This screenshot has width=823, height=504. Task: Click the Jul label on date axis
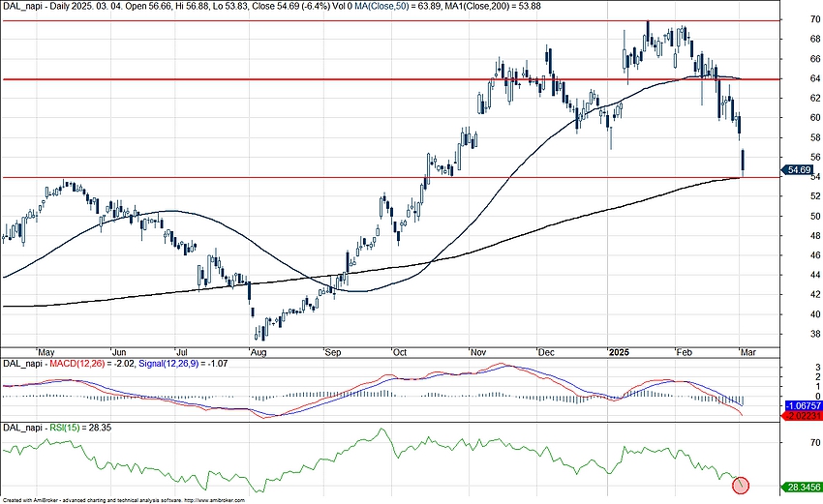pos(182,352)
